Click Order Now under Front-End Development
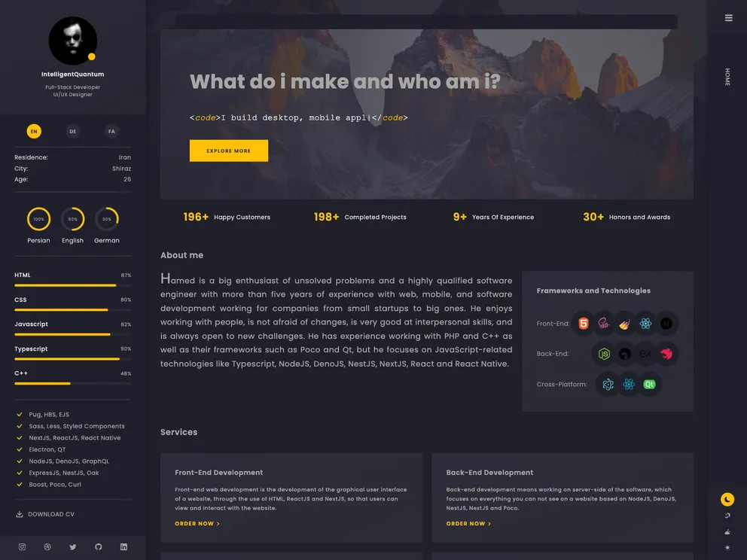 (197, 524)
